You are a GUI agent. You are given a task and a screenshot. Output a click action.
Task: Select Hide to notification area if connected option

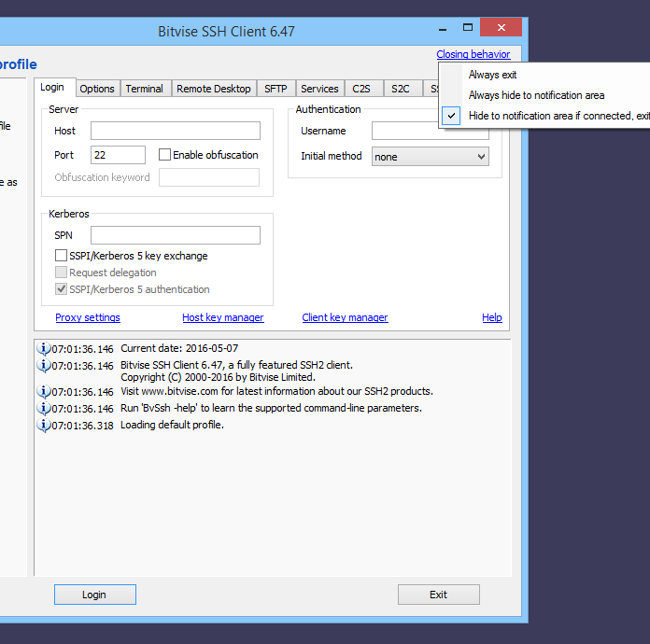tap(544, 116)
